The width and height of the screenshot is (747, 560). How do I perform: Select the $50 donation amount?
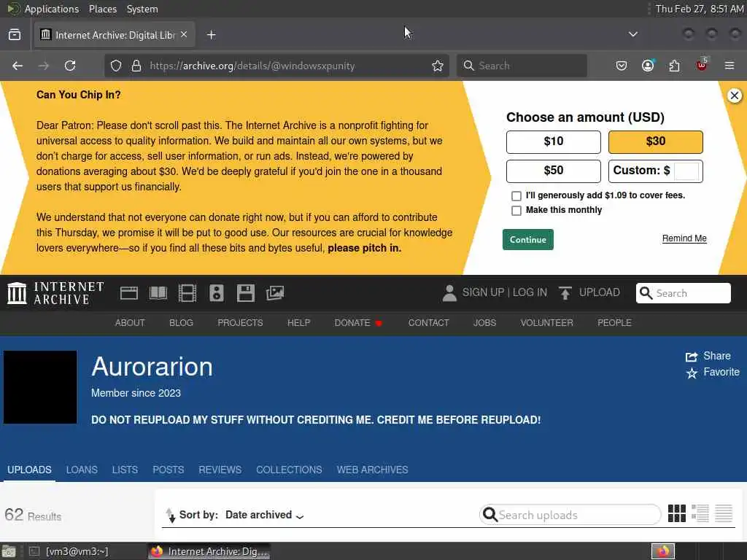coord(553,171)
